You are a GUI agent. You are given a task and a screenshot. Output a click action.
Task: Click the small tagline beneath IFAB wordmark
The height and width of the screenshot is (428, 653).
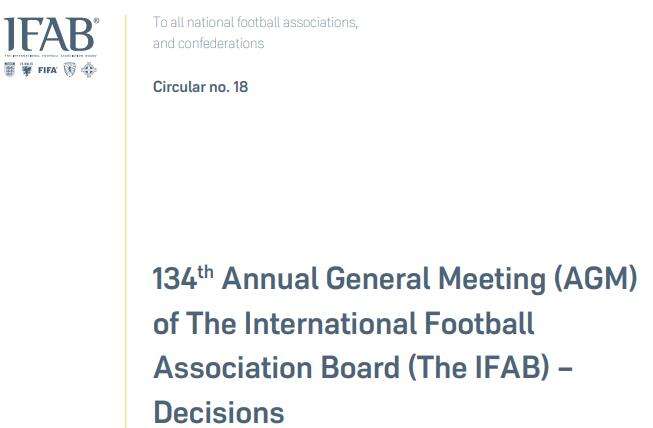(50, 55)
